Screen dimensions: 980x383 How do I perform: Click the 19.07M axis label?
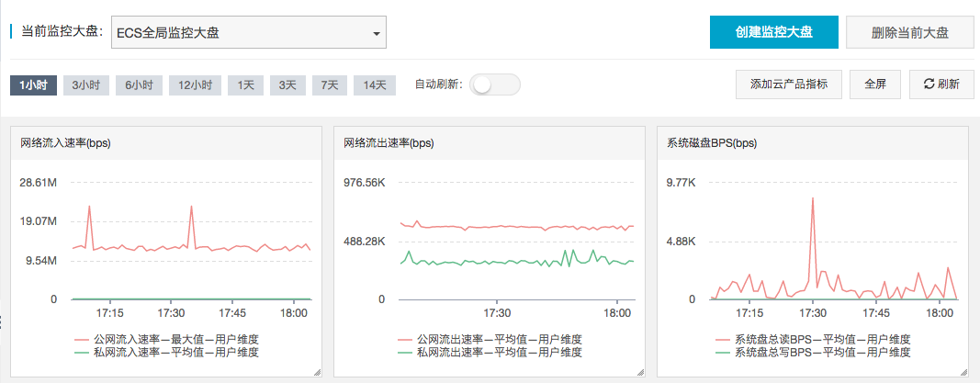(x=39, y=221)
